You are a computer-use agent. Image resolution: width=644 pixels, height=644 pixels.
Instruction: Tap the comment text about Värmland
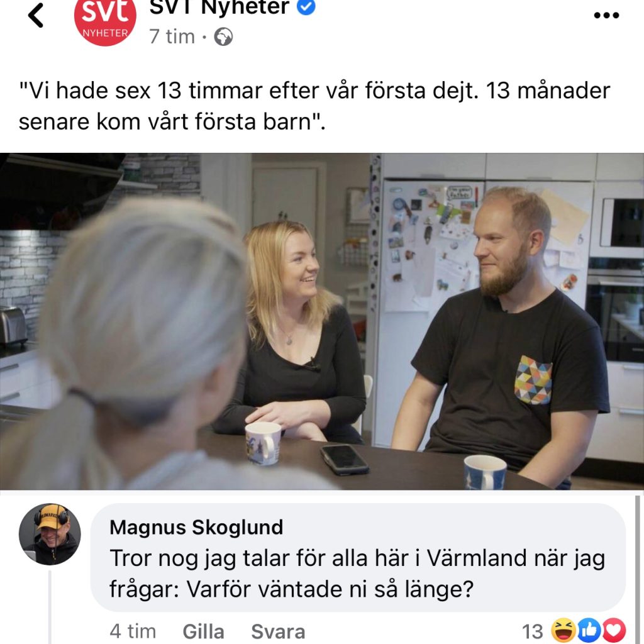357,574
